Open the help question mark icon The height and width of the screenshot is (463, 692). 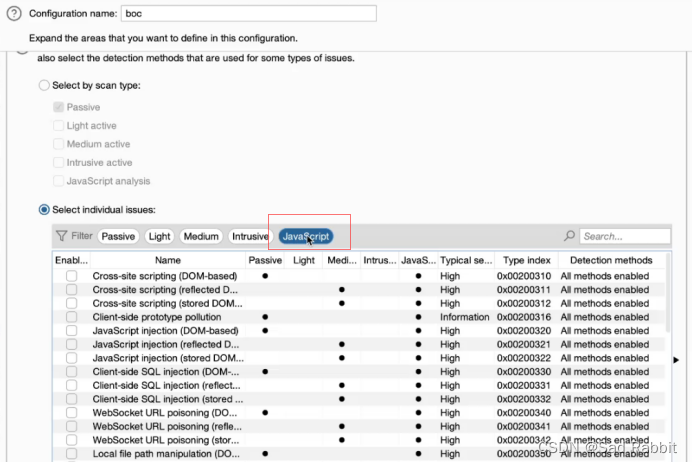click(x=14, y=14)
